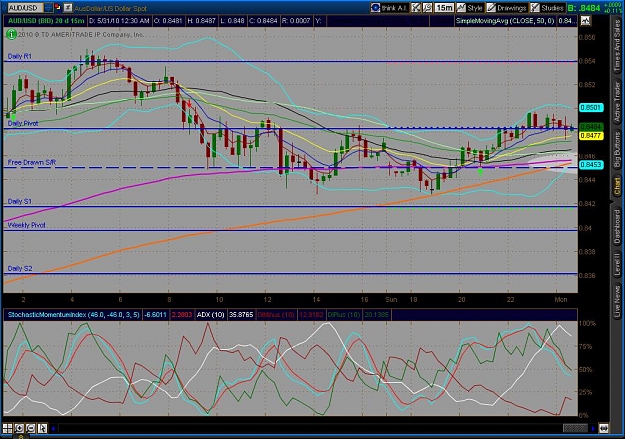Click the Free Drawn S/R line label
Image resolution: width=625 pixels, height=439 pixels.
pyautogui.click(x=32, y=162)
